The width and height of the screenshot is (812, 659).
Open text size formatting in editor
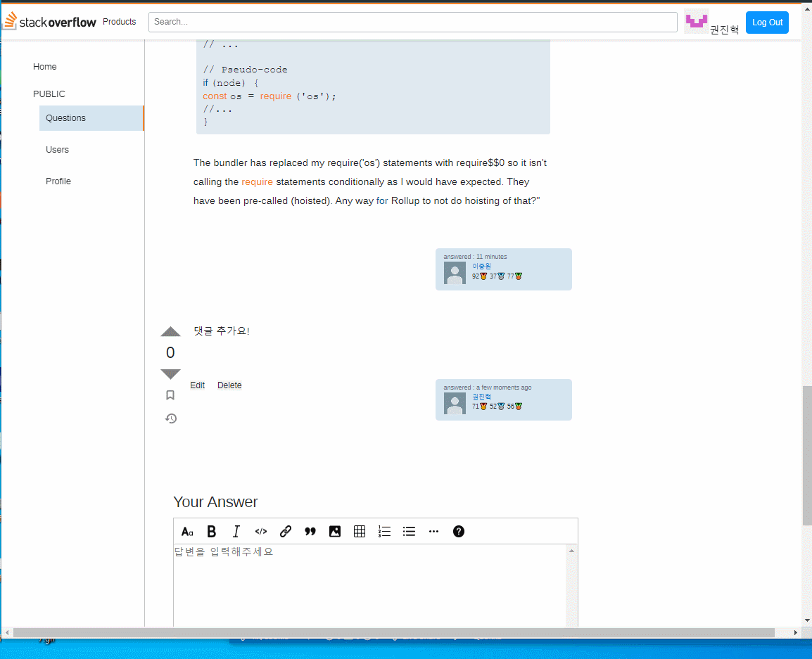[x=187, y=532]
